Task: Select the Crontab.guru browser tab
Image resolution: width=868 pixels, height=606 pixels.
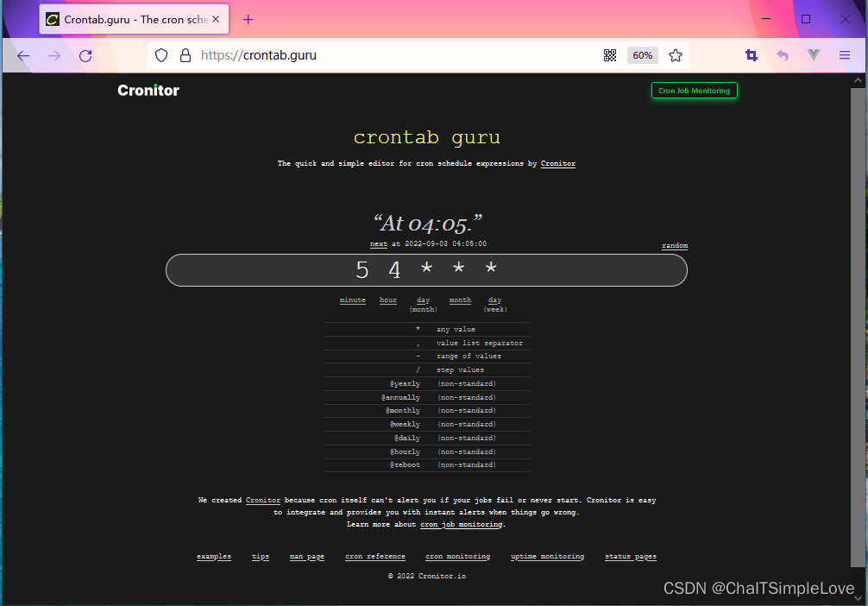Action: point(134,19)
